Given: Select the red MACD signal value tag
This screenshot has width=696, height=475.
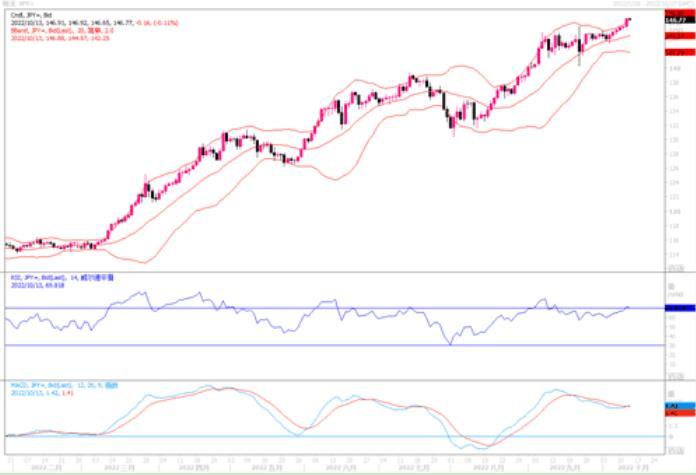Looking at the screenshot, I should [x=680, y=413].
